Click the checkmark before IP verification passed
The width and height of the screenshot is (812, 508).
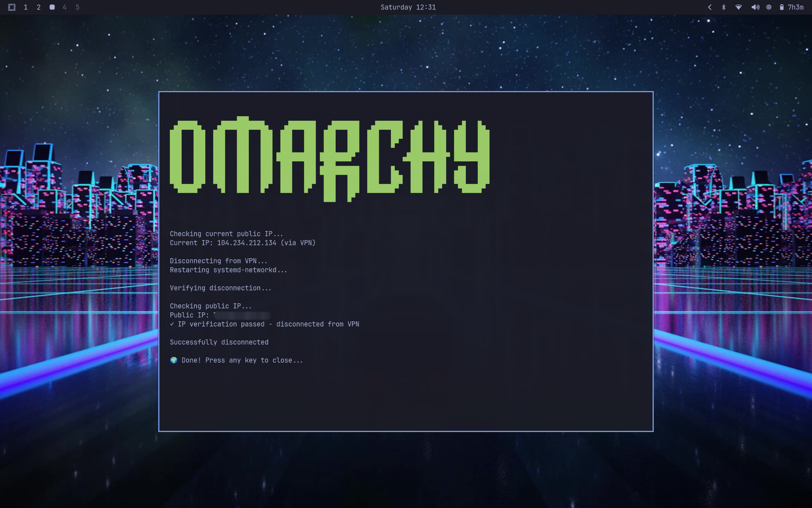(x=172, y=324)
